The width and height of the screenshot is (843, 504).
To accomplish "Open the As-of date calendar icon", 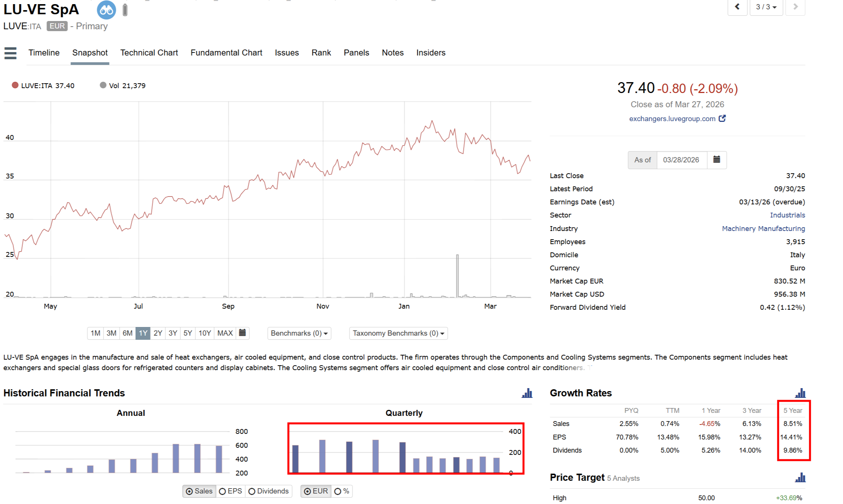I will coord(716,160).
